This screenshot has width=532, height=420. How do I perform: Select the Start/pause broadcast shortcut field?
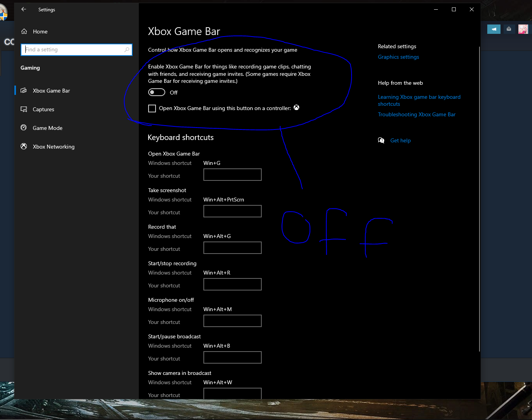(233, 357)
